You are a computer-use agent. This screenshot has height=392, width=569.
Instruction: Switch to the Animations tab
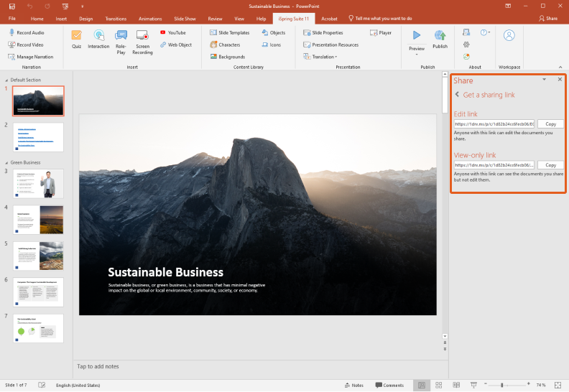[150, 19]
